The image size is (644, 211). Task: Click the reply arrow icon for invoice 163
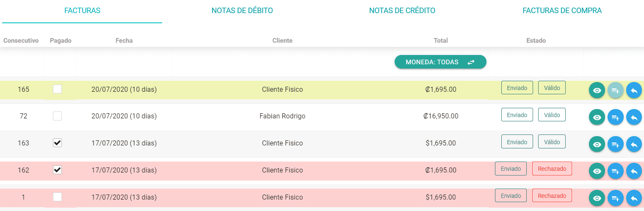click(x=634, y=144)
